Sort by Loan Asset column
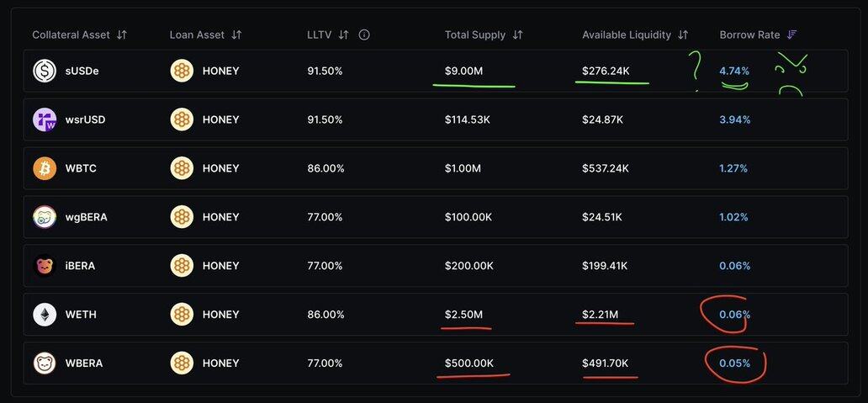Viewport: 868px width, 403px height. tap(236, 35)
